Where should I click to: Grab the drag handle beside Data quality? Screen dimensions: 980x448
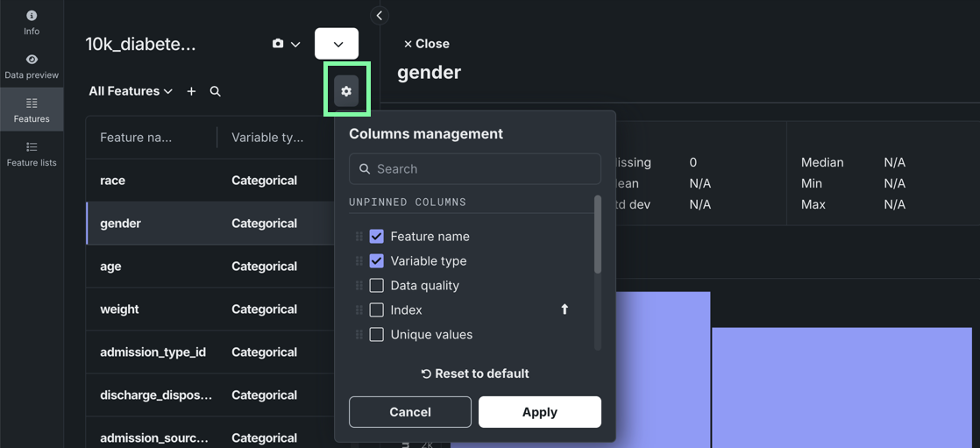pos(359,286)
